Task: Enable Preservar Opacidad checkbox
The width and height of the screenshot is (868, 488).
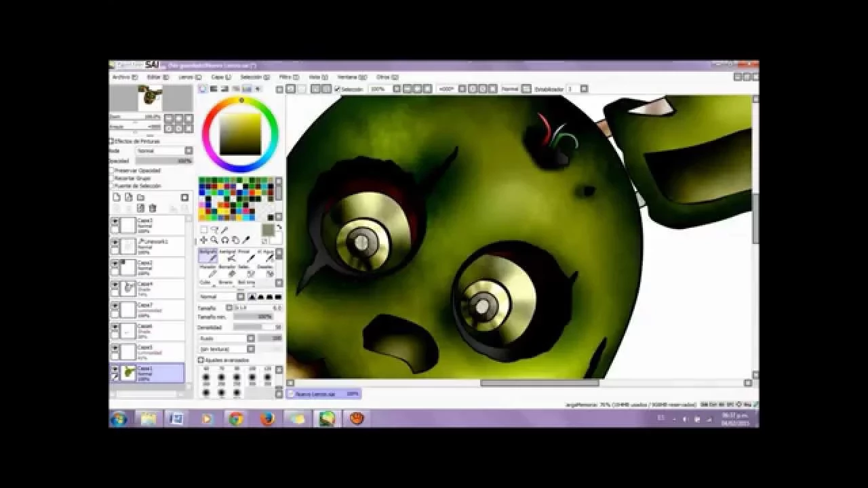Action: (x=112, y=170)
